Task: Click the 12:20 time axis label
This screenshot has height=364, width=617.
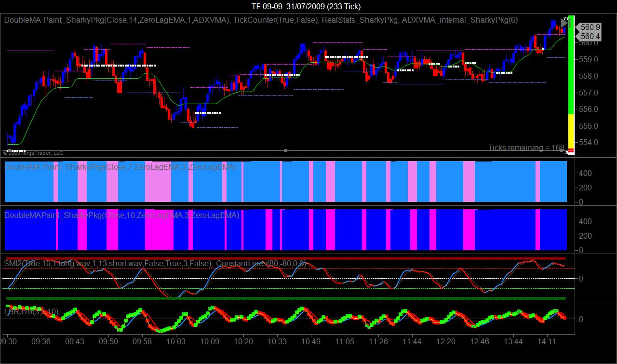Action: (445, 341)
